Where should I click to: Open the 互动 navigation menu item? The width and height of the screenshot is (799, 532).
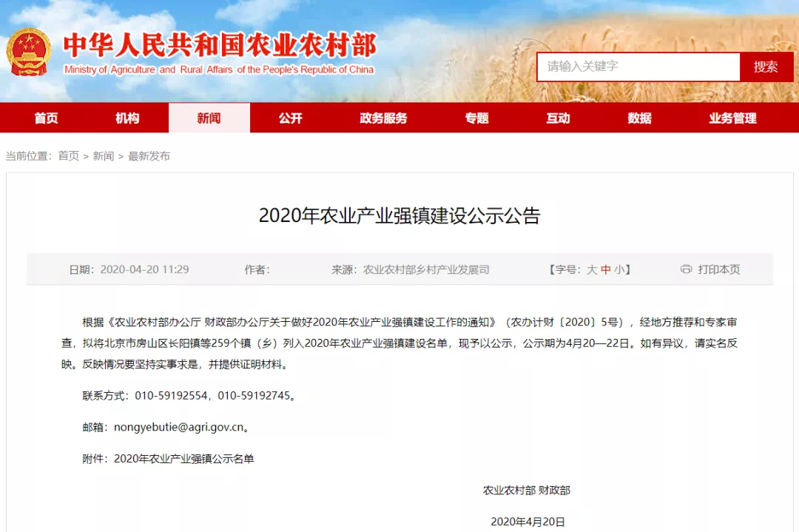point(558,118)
